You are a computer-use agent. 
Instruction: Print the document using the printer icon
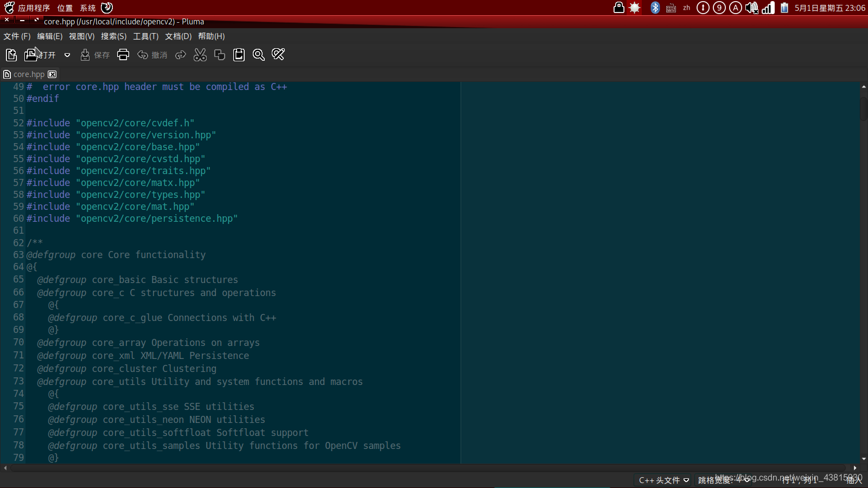coord(123,55)
